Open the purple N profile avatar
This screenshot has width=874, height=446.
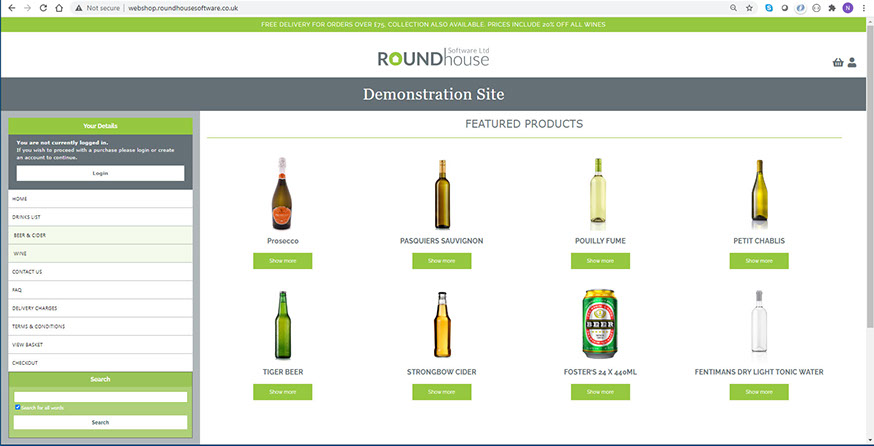(848, 8)
